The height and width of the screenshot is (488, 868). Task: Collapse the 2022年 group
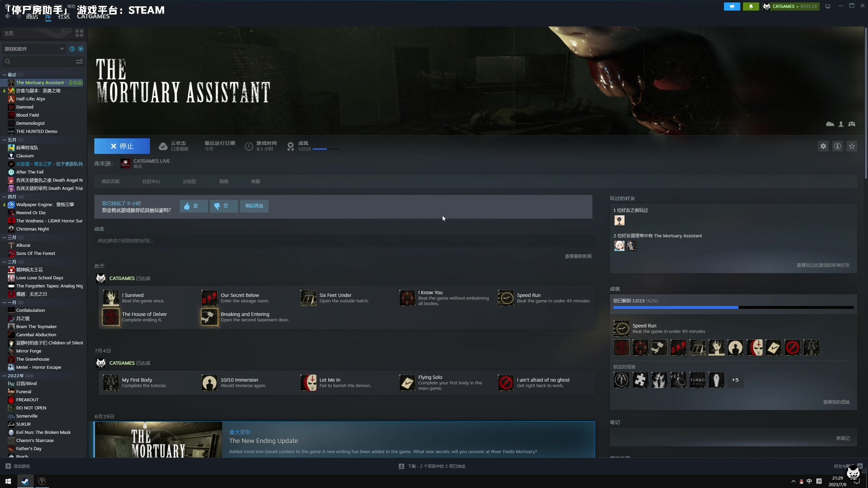coord(5,376)
